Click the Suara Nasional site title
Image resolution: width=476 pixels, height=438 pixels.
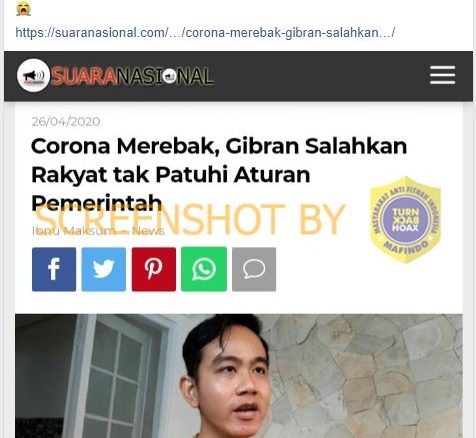tap(133, 76)
